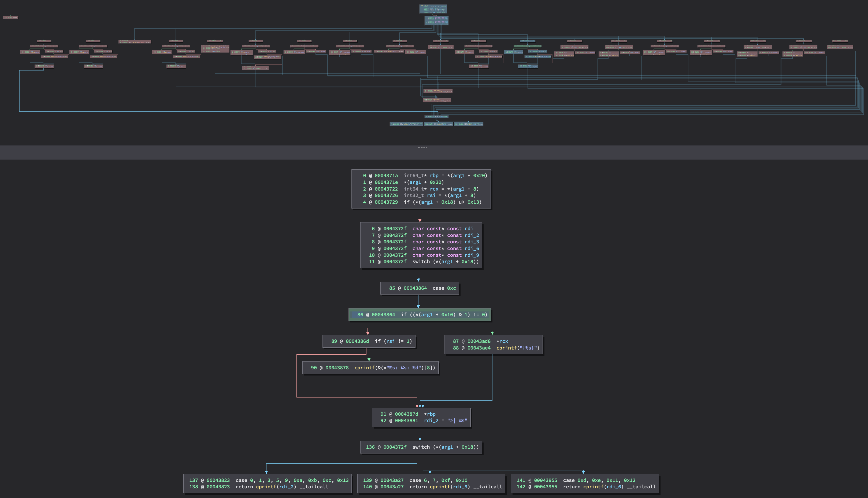The image size is (868, 498).
Task: Select line 87 '*rcx'
Action: pyautogui.click(x=481, y=341)
